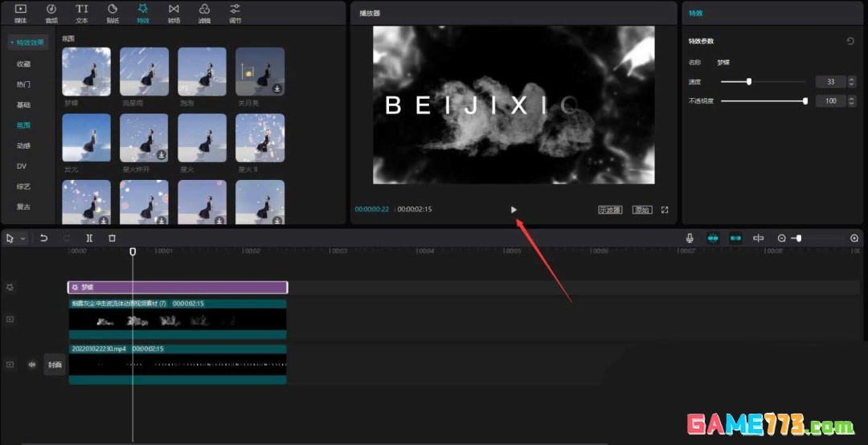Screen dimensions: 868x445
Task: Select the 星火 II effect thumbnail
Action: 260,138
